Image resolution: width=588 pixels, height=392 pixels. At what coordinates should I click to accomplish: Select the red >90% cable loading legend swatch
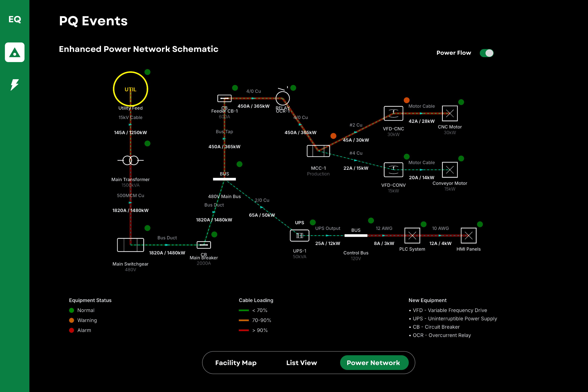[244, 330]
